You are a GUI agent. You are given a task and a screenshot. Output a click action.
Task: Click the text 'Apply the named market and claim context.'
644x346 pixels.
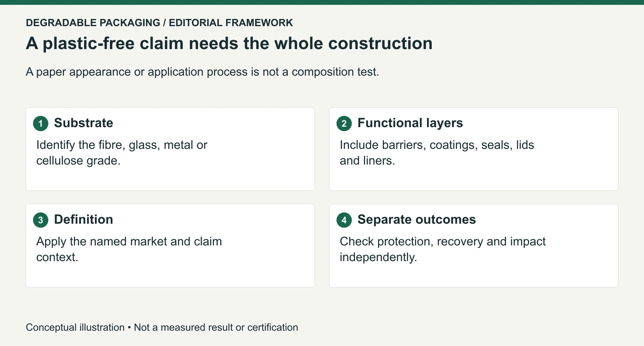coord(129,249)
